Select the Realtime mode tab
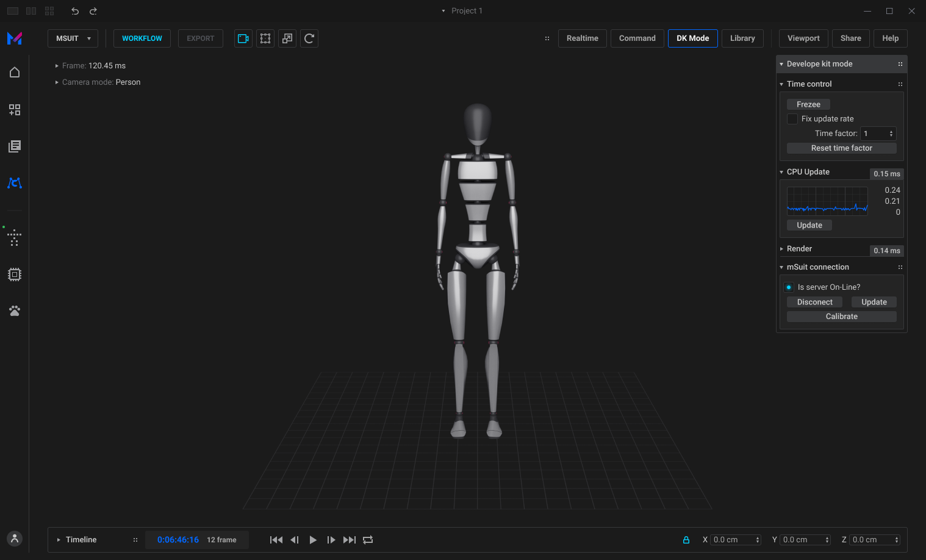The image size is (926, 560). tap(582, 38)
